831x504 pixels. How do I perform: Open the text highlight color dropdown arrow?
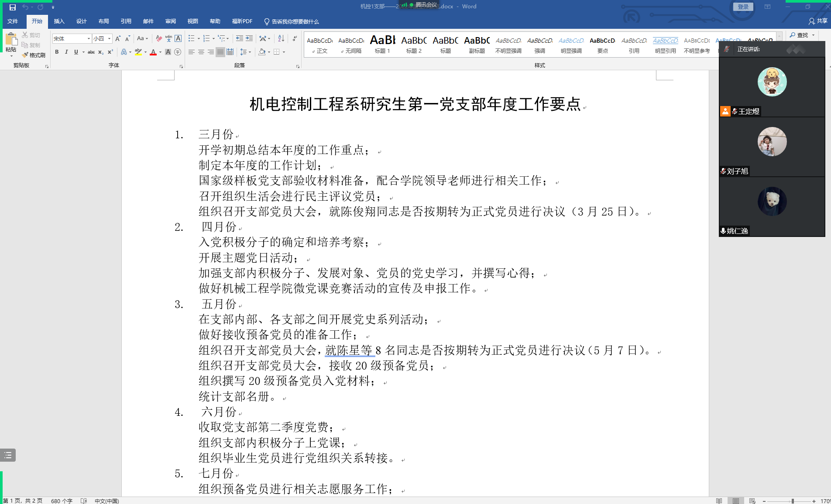click(144, 52)
